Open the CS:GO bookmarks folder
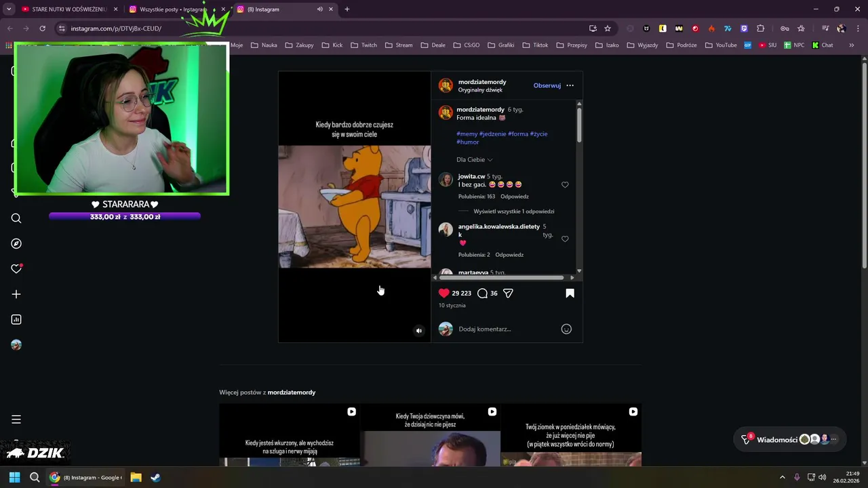Image resolution: width=868 pixels, height=488 pixels. coord(466,45)
